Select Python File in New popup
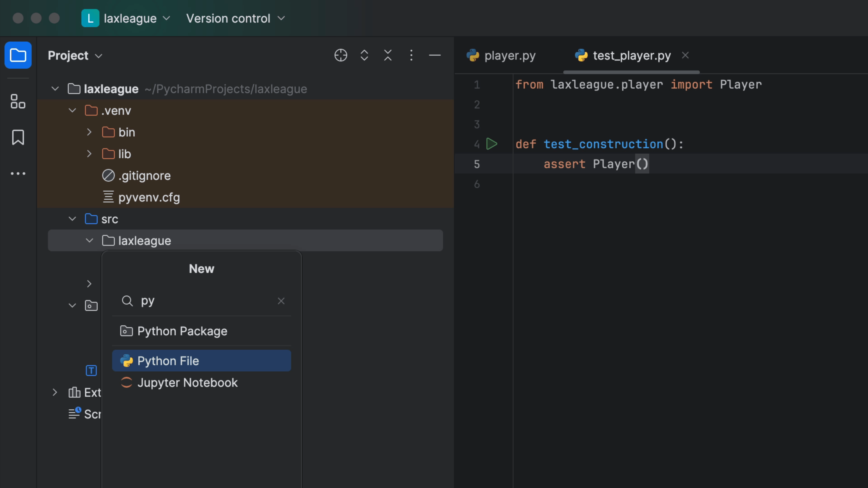Image resolution: width=868 pixels, height=488 pixels. (201, 361)
